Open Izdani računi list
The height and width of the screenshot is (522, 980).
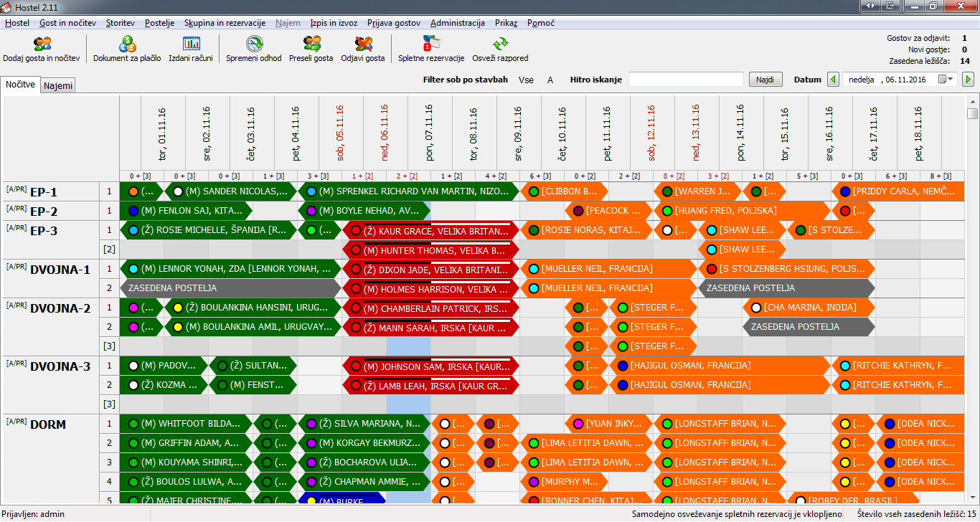tap(191, 44)
